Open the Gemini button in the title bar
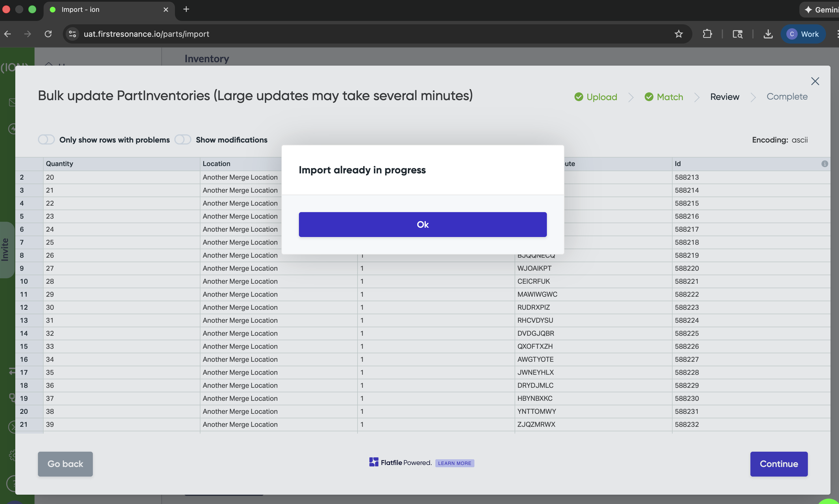This screenshot has width=839, height=504. point(821,10)
